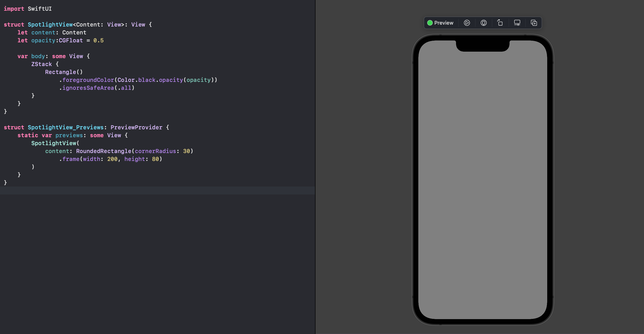Select the PreviewProvider type name
644x334 pixels.
tap(136, 127)
